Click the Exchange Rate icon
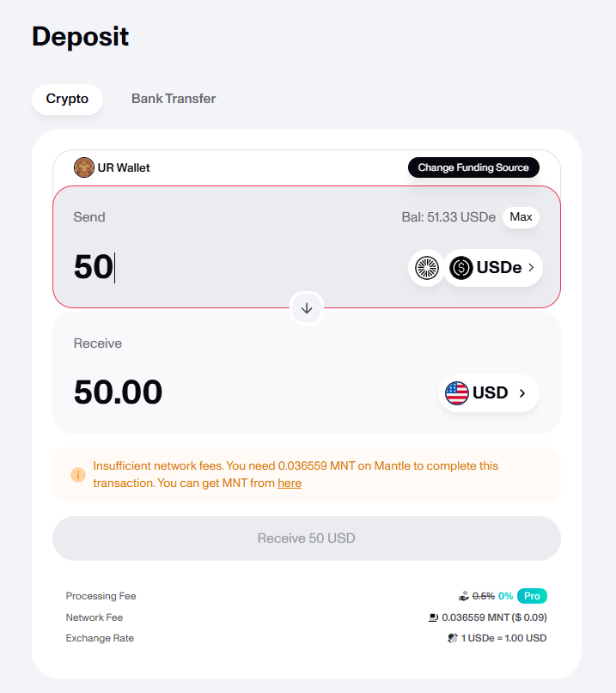This screenshot has width=616, height=693. 453,638
